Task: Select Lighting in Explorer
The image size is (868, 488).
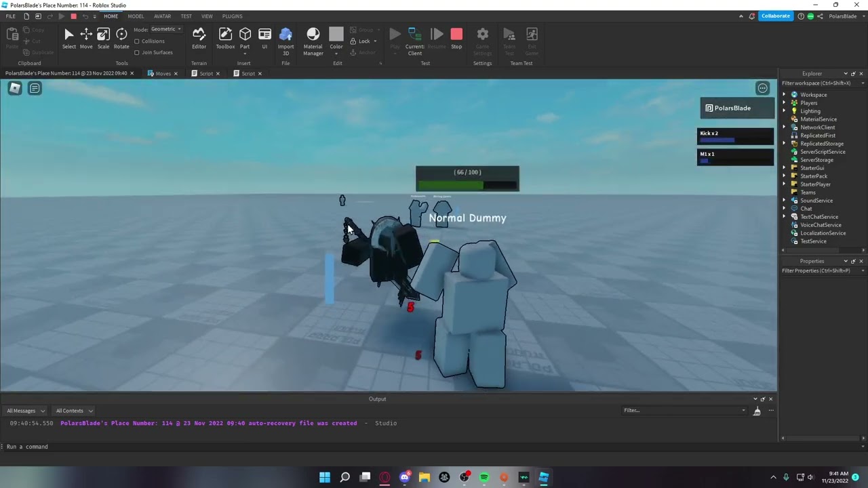Action: 810,111
